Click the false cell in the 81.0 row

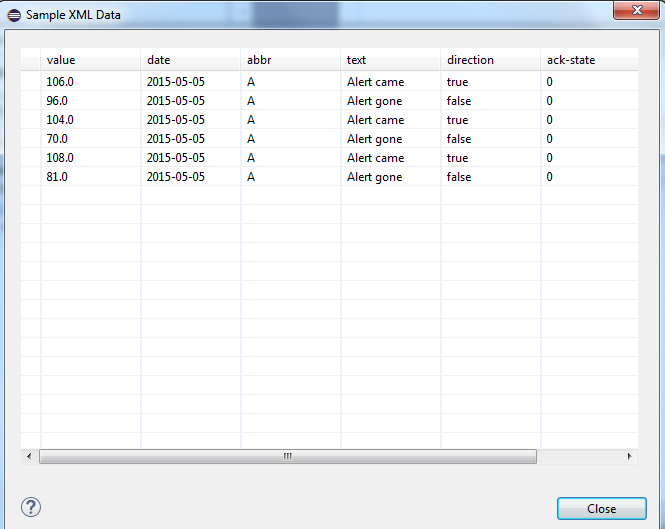click(x=459, y=177)
